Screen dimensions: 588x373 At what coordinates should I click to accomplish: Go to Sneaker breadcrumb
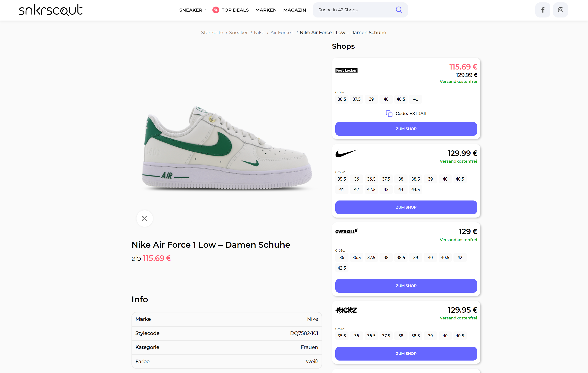coord(238,32)
